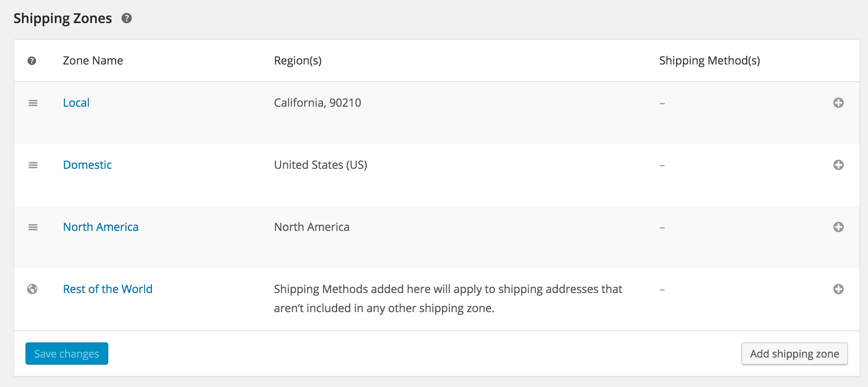Open the Local zone link
The height and width of the screenshot is (387, 868).
pos(76,103)
